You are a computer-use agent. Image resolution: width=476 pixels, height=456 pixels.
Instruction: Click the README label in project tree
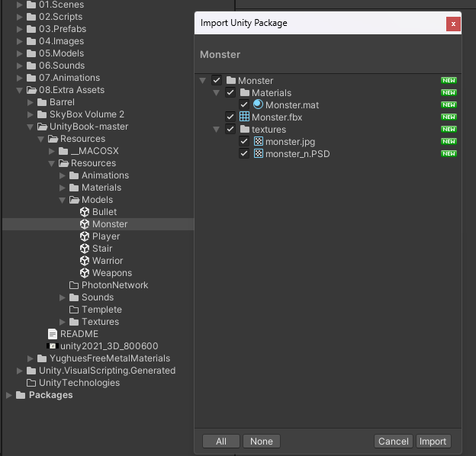click(79, 334)
